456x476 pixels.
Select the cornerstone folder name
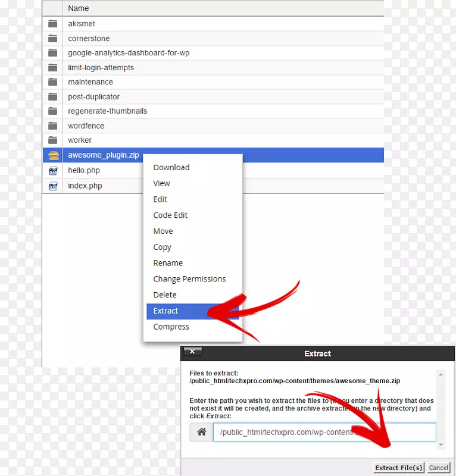(x=89, y=39)
